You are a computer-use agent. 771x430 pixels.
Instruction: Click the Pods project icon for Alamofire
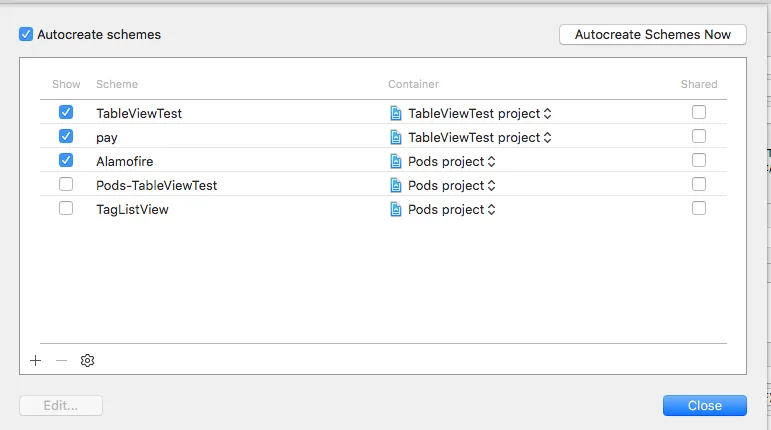pyautogui.click(x=396, y=161)
